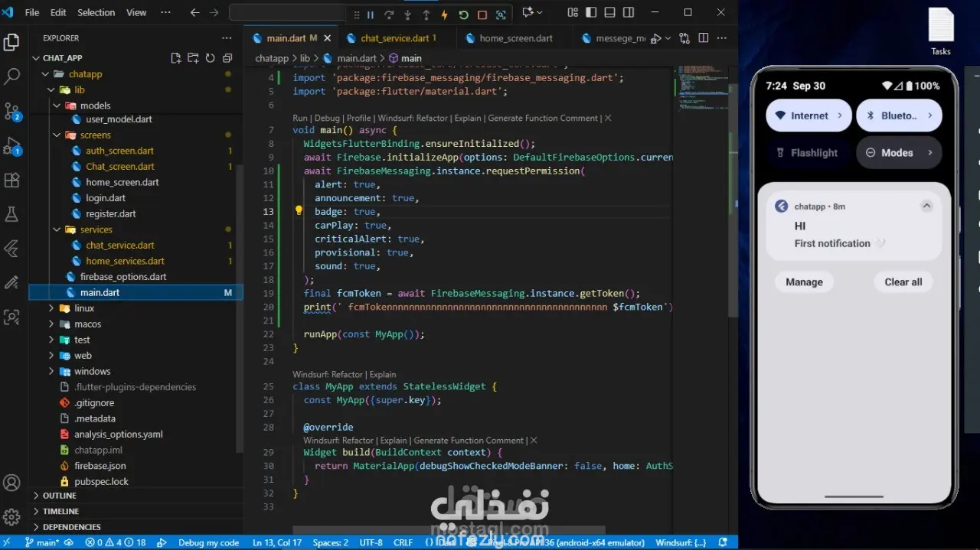Open the Widget Inspector from debug toolbar
This screenshot has width=980, height=550.
click(x=501, y=15)
